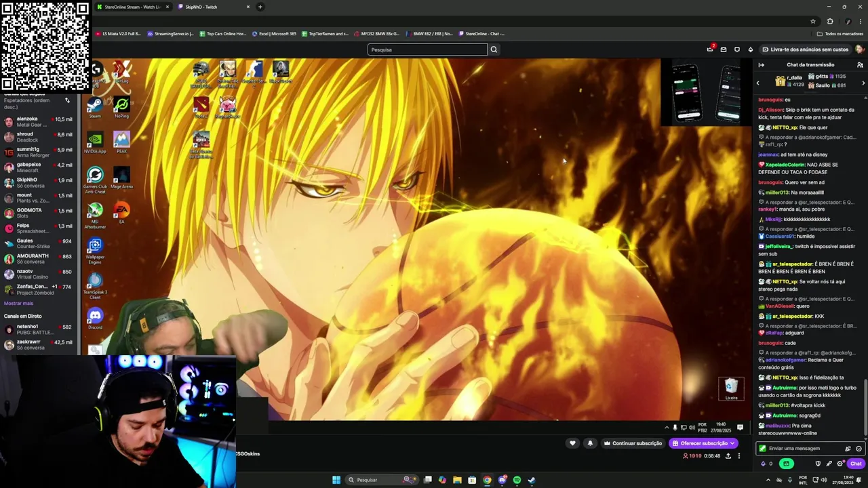Open the Mage Arena shortcut

(121, 178)
